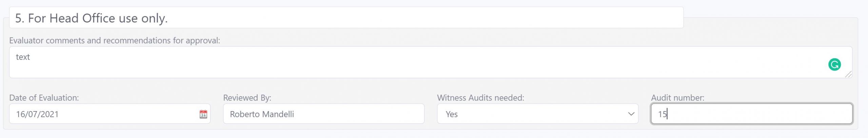Click the "Witness Audits needed:" label
This screenshot has width=868, height=138.
coord(480,98)
